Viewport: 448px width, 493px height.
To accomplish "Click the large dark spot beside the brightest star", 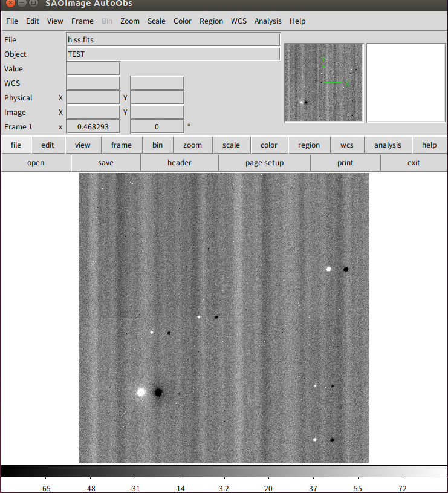I will [x=158, y=392].
